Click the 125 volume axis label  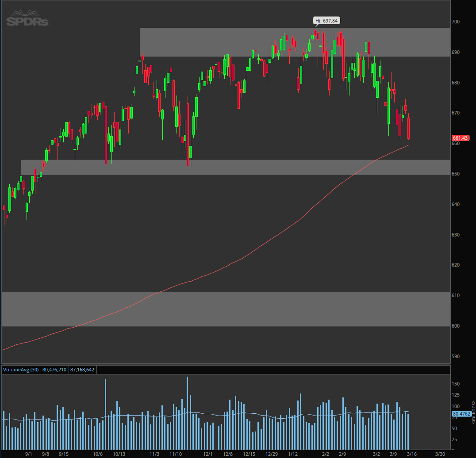point(456,395)
